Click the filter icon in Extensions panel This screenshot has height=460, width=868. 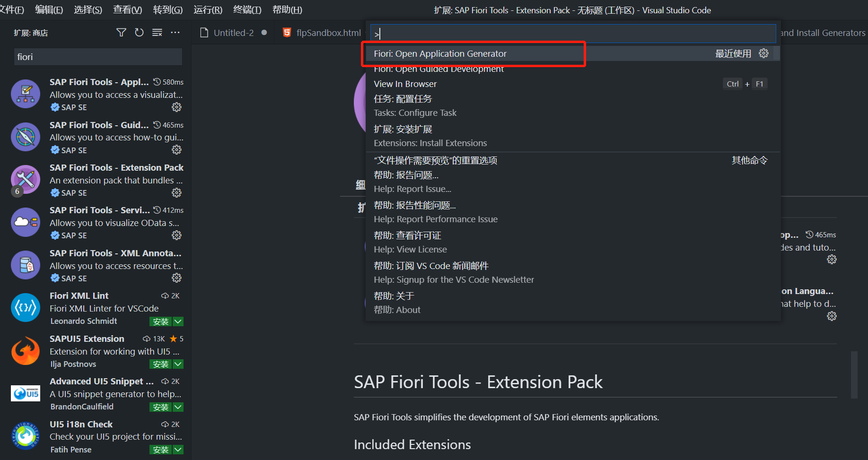click(x=121, y=32)
